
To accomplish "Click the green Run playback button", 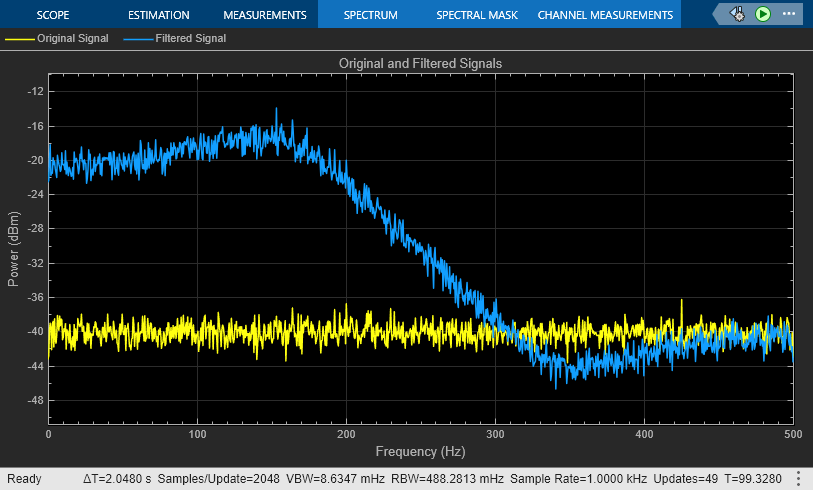I will pos(762,14).
